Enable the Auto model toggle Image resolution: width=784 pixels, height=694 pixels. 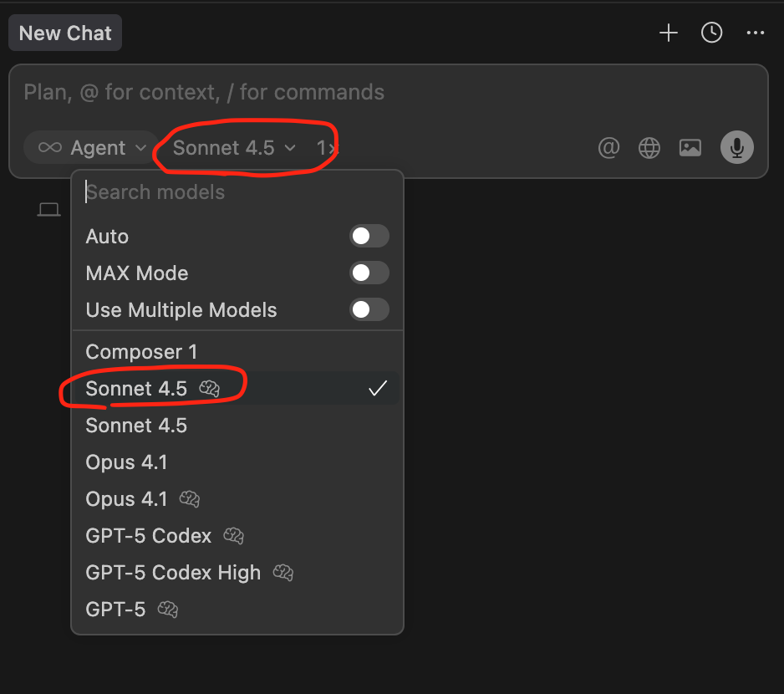click(x=369, y=237)
